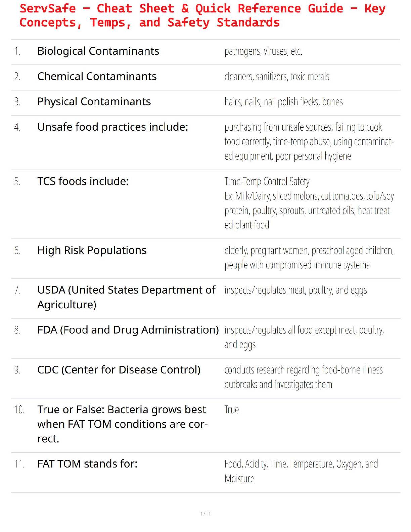Click the red ServSafe Cheat Sheet title
This screenshot has width=411, height=532.
(x=202, y=15)
